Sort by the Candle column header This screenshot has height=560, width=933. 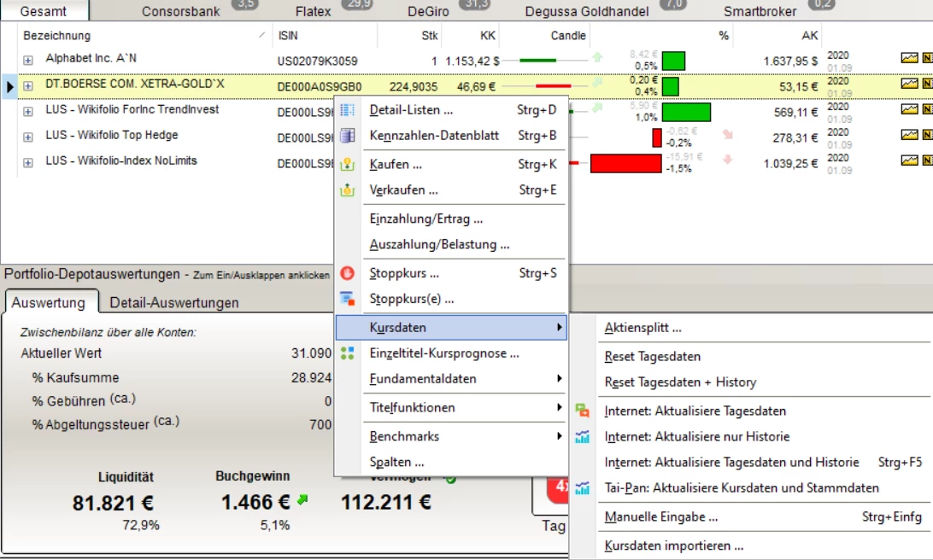(x=546, y=36)
